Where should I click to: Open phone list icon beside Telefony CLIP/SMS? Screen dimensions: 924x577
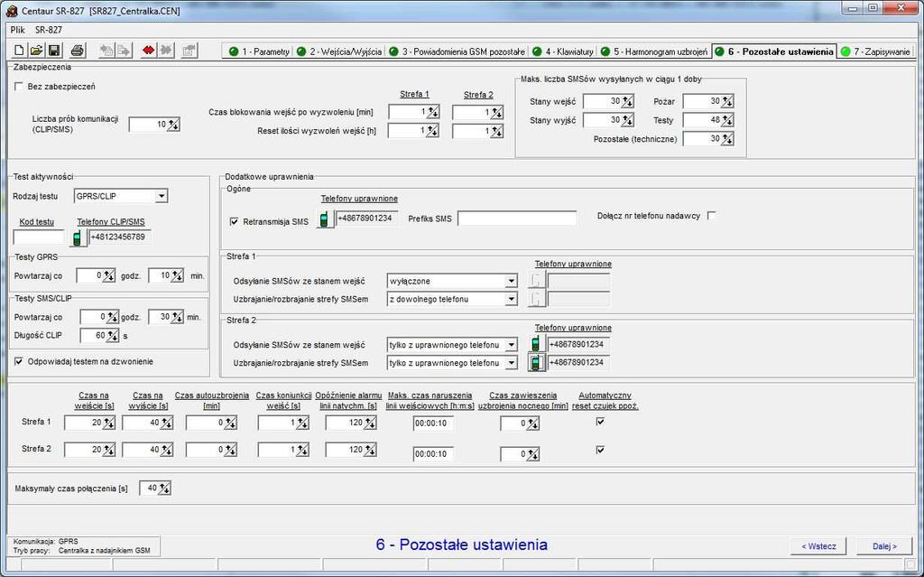point(78,237)
